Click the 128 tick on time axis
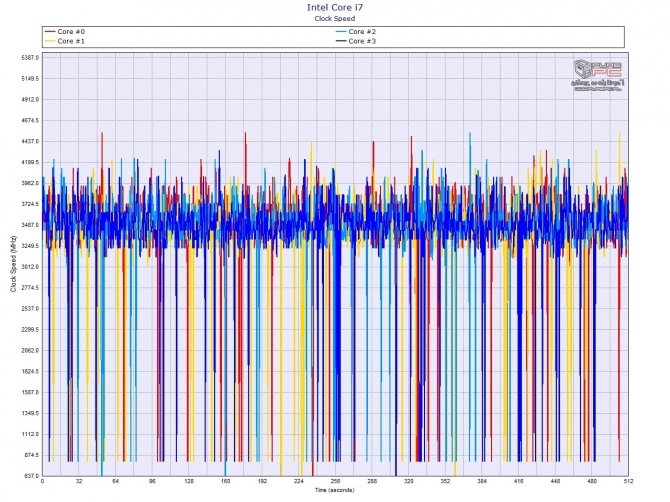This screenshot has height=502, width=670. click(x=189, y=481)
